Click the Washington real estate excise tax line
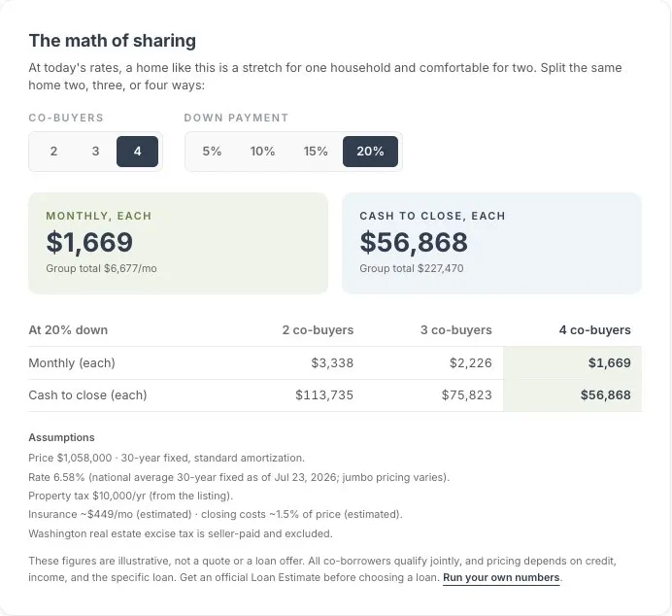 click(181, 533)
